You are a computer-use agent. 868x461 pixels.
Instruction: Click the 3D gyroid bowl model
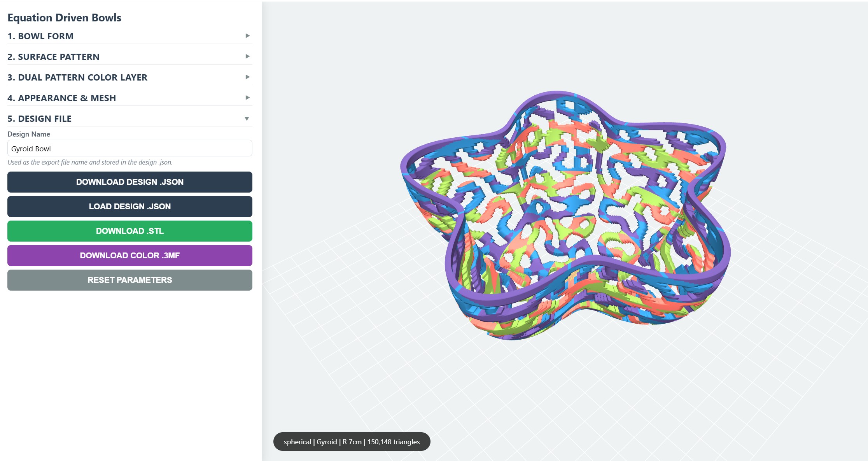point(566,216)
